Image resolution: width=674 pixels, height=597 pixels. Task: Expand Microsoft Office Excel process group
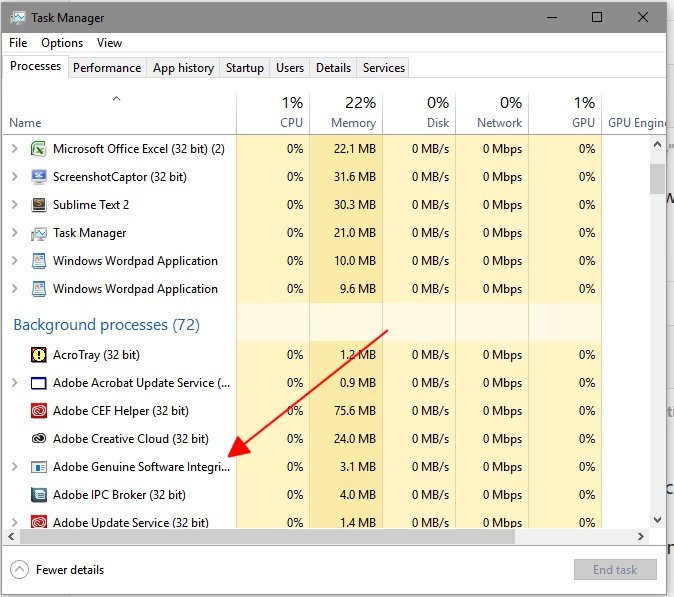tap(15, 149)
